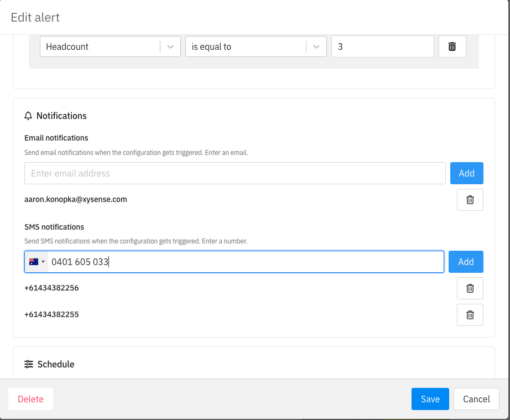Click into the SMS phone number field
This screenshot has height=420, width=510.
(246, 262)
